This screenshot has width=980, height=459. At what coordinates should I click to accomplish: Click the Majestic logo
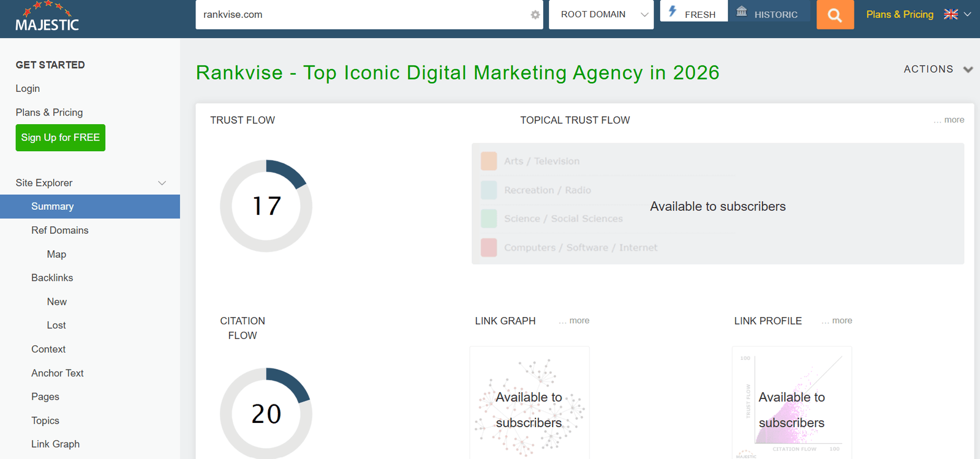pos(47,17)
